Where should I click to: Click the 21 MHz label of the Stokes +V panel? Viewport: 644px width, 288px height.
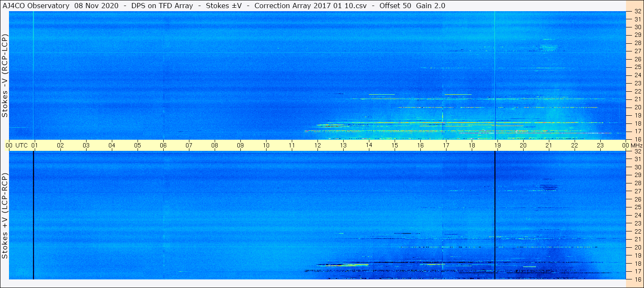coord(637,239)
